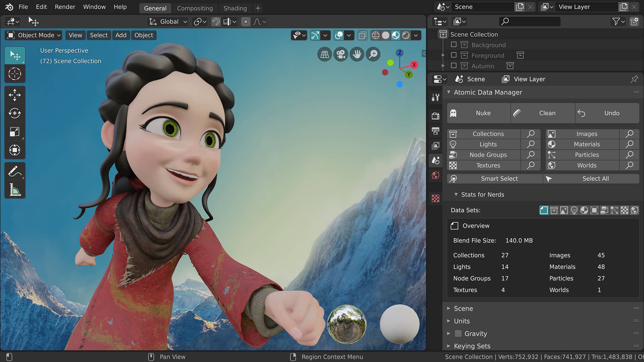Switch to the Compositing workspace tab
The width and height of the screenshot is (644, 362).
195,8
